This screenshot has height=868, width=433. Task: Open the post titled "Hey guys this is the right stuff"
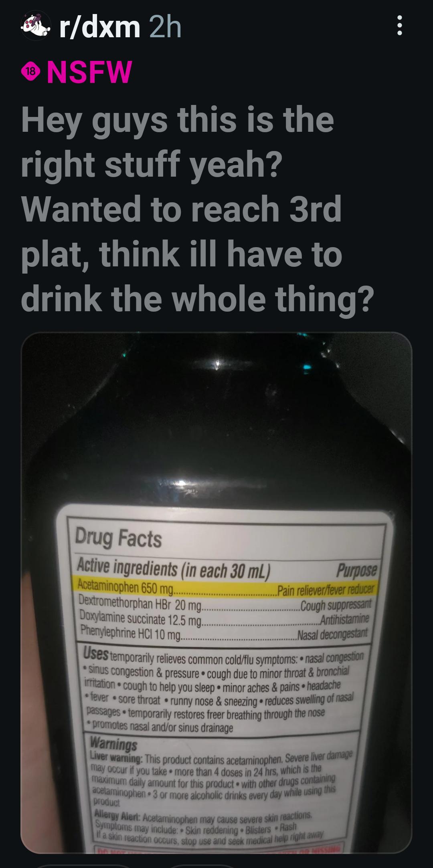(197, 209)
